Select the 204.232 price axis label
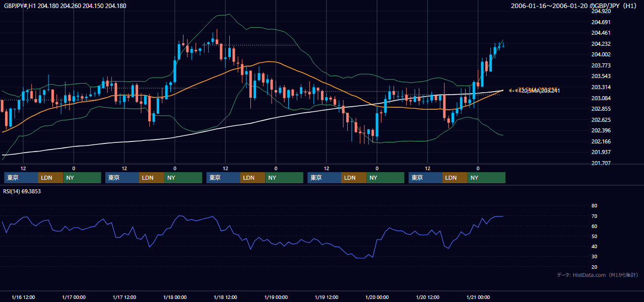This screenshot has width=644, height=302. 601,44
